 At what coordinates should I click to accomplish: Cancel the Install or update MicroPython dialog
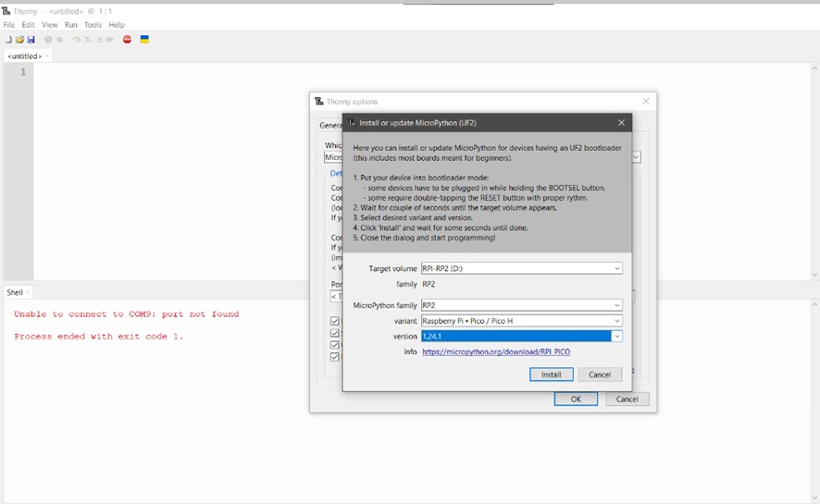point(600,375)
